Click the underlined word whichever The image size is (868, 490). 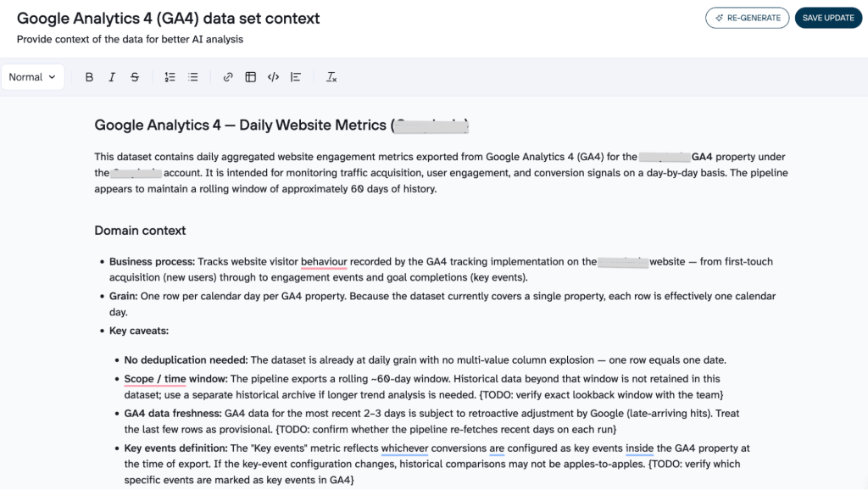[x=404, y=448]
